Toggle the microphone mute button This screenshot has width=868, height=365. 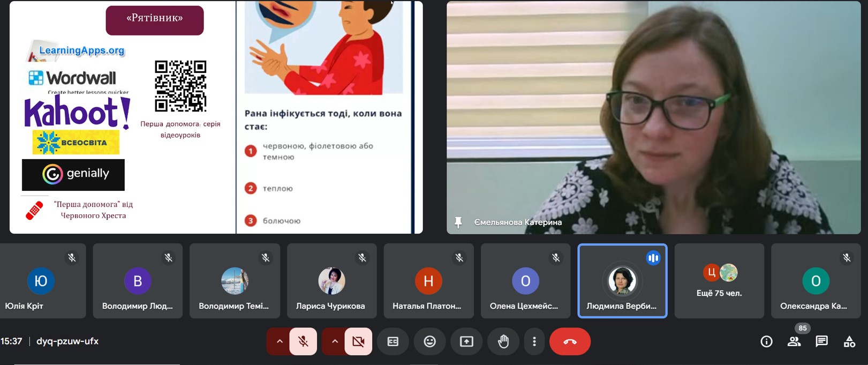coord(303,341)
